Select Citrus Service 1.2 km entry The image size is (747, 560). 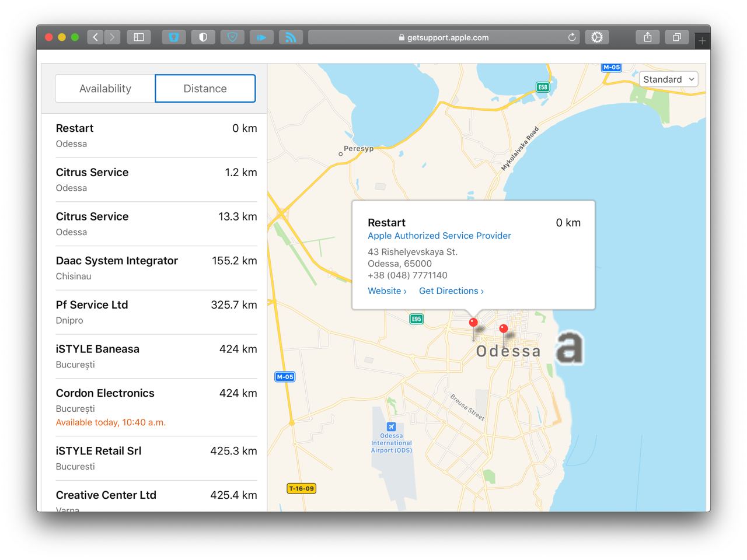(x=156, y=180)
